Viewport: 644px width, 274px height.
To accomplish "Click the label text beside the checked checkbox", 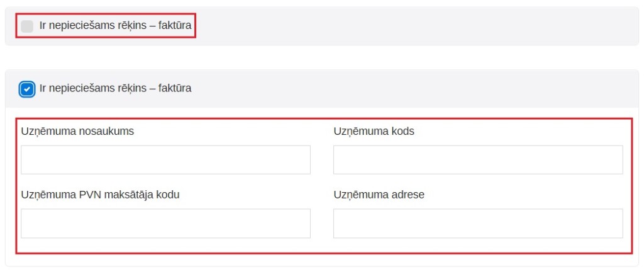I will [x=115, y=88].
